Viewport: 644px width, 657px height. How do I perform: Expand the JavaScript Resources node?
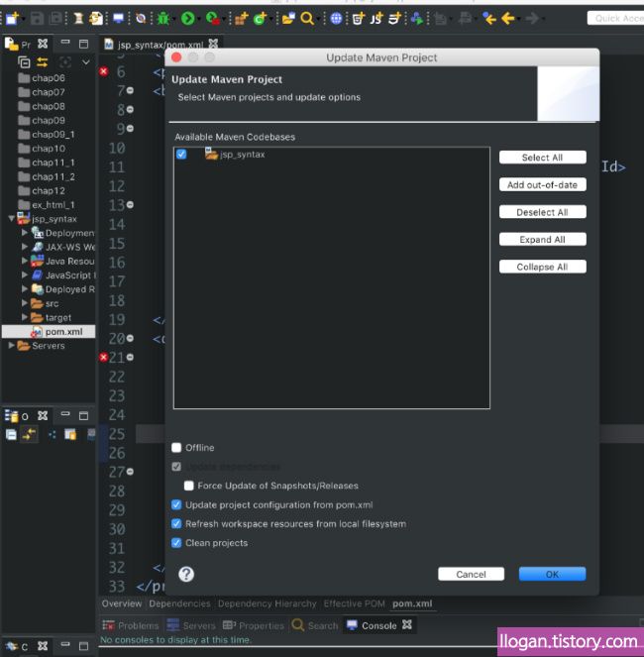point(25,274)
